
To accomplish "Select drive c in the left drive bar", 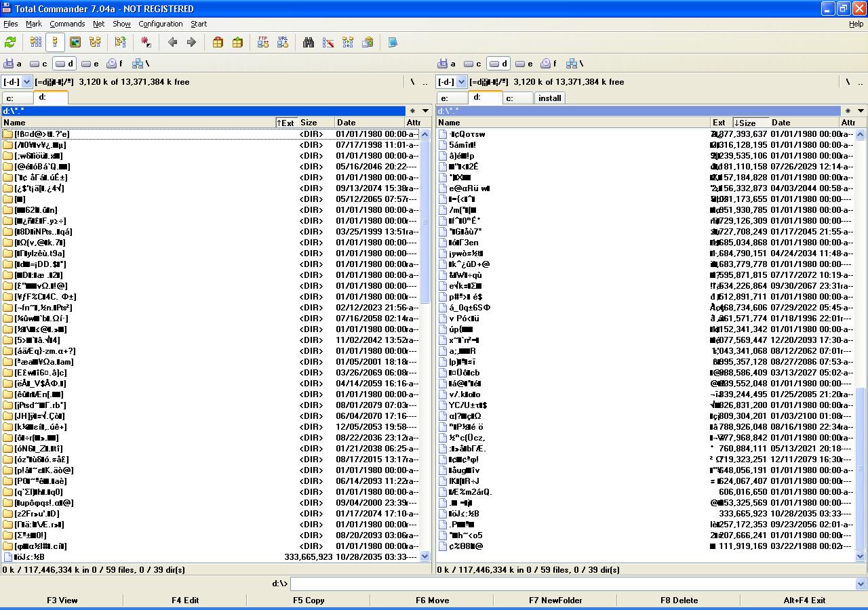I will pos(39,64).
